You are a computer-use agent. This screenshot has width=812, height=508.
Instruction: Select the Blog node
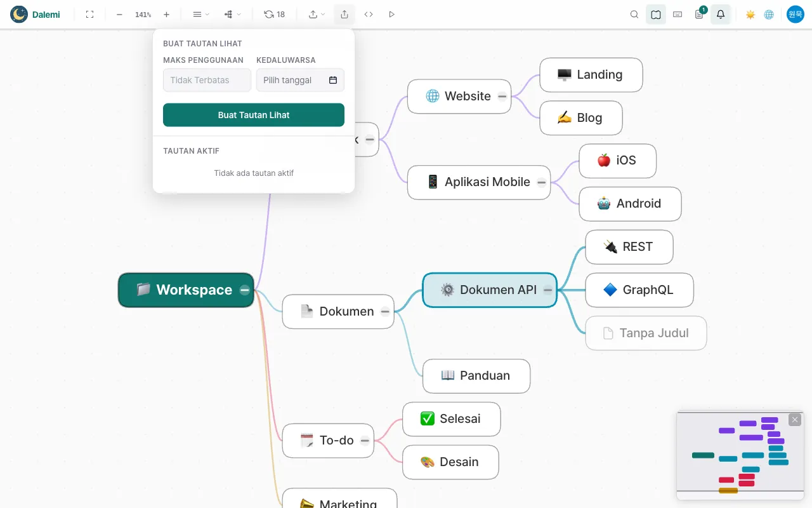coord(581,117)
